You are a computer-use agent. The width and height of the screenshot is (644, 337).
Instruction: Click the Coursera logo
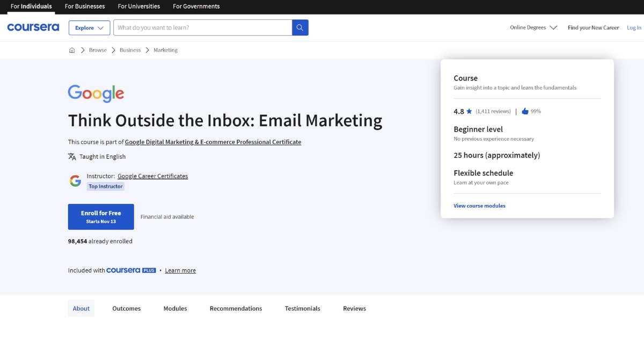[x=33, y=27]
